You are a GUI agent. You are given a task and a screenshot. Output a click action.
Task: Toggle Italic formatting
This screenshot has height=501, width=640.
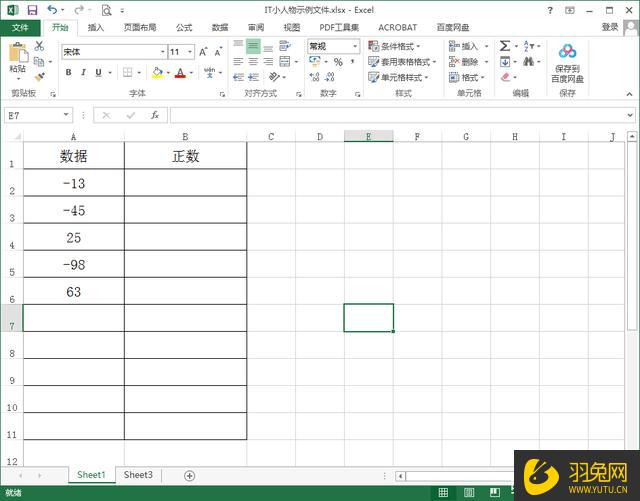(83, 73)
